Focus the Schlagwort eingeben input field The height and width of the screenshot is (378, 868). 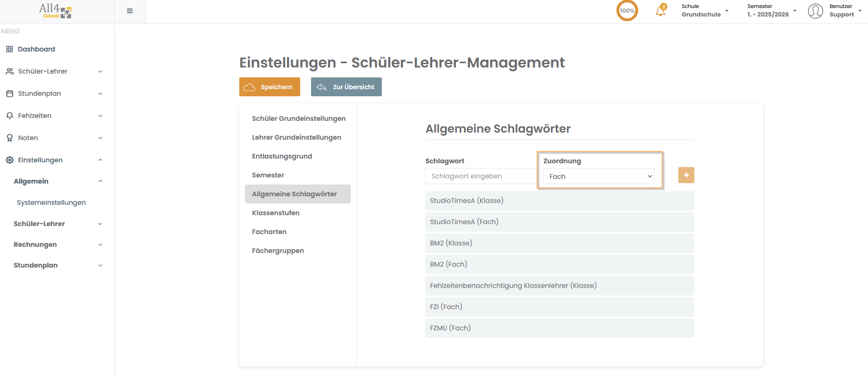click(480, 176)
